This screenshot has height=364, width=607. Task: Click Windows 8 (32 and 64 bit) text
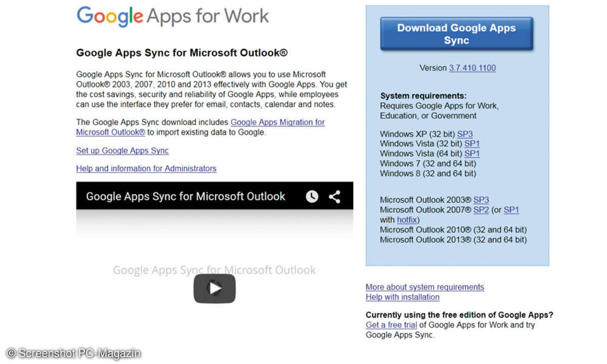pos(428,173)
